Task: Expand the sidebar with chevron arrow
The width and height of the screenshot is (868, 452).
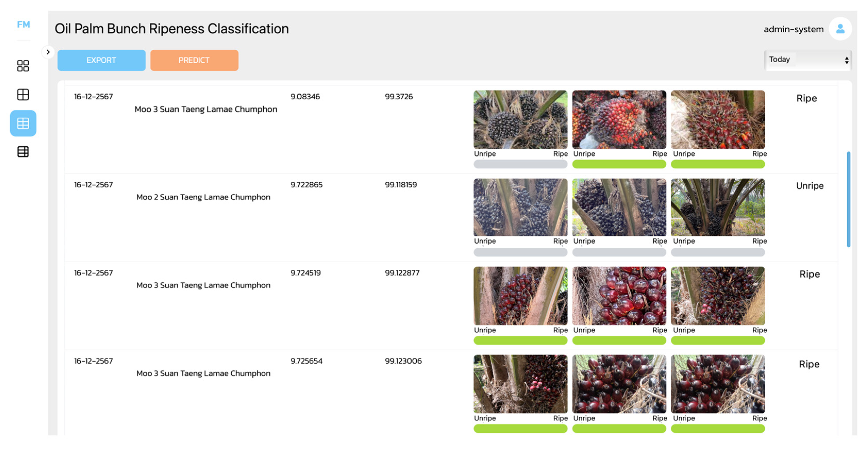Action: coord(48,52)
